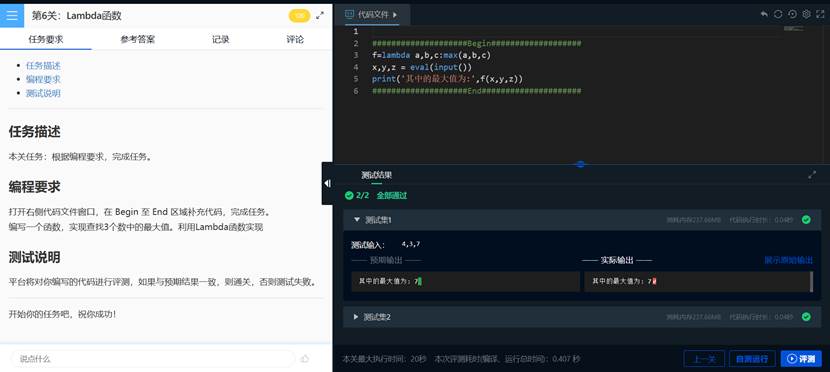The height and width of the screenshot is (372, 830).
Task: Click the 测试说明 heading
Action: 34,257
